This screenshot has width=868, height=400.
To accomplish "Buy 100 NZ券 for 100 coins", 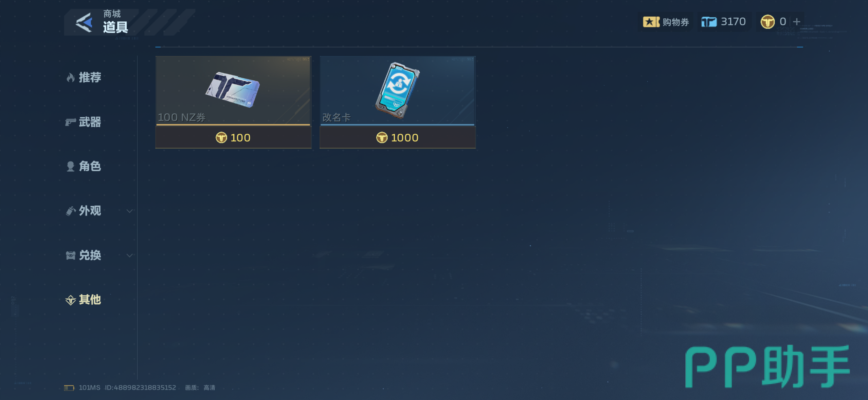I will point(234,137).
